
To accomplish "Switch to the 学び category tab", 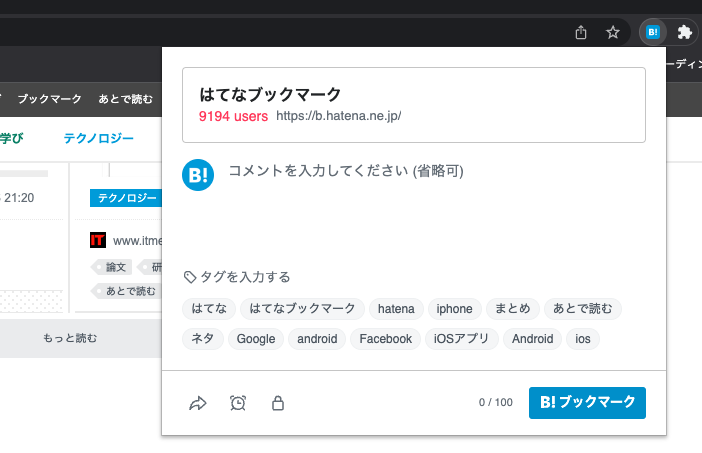I will point(12,138).
